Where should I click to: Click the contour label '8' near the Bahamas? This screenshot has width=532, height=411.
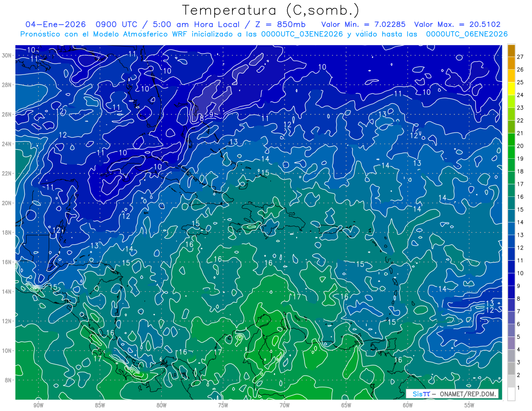pos(202,118)
